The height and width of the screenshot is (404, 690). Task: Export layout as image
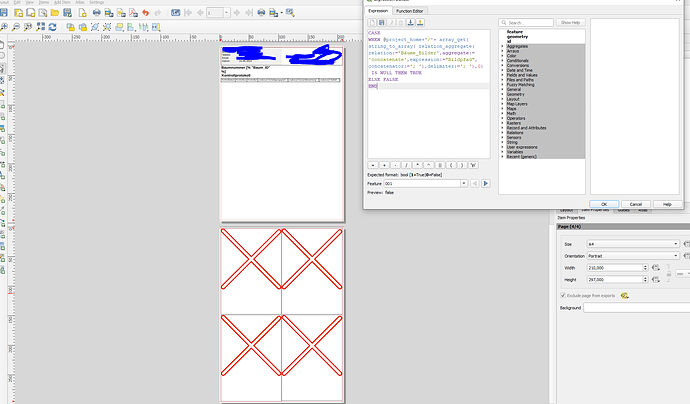coord(109,13)
